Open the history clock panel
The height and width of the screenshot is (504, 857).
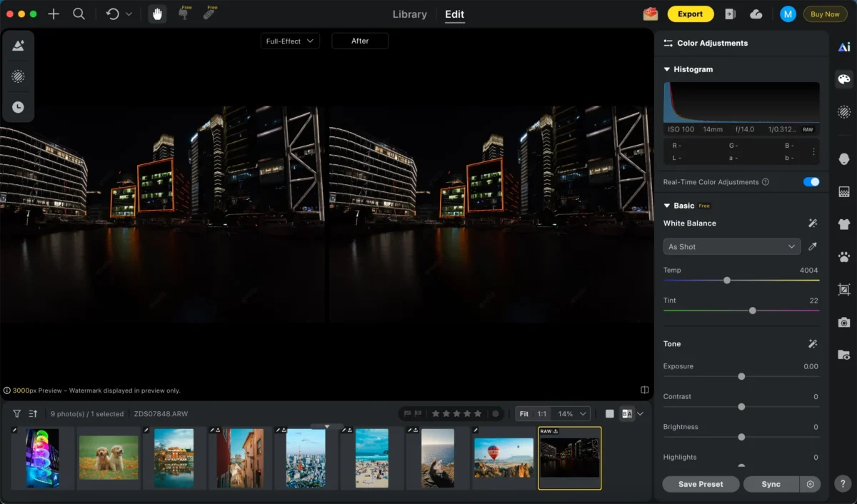[18, 107]
